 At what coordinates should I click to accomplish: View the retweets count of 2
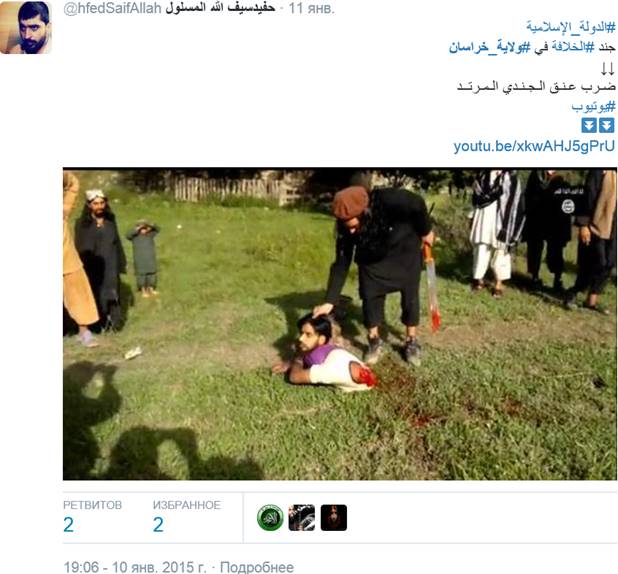pyautogui.click(x=68, y=525)
